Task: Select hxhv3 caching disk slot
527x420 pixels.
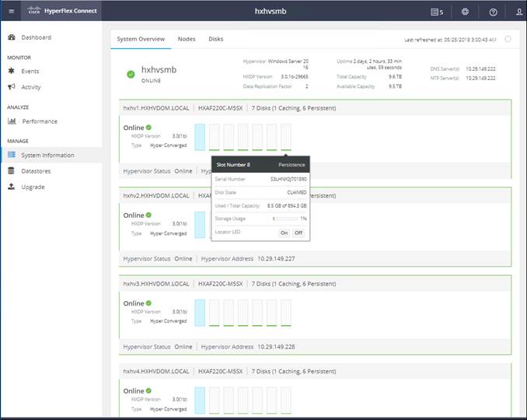Action: click(x=200, y=313)
